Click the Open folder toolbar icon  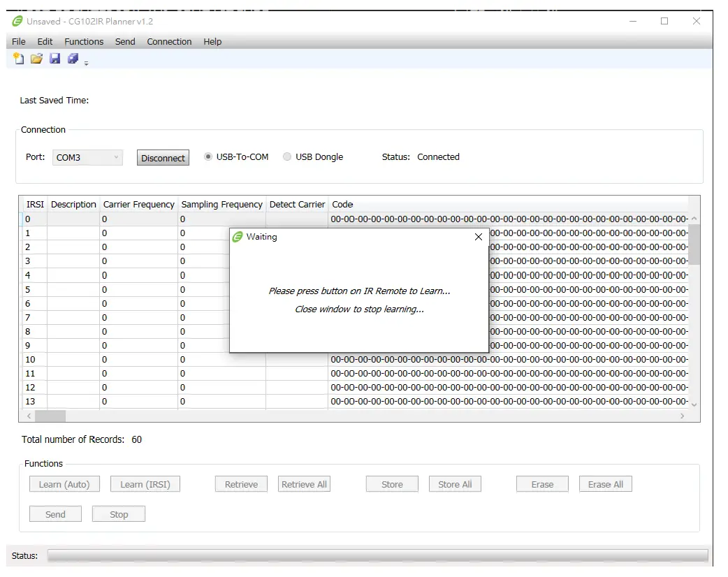pos(36,59)
